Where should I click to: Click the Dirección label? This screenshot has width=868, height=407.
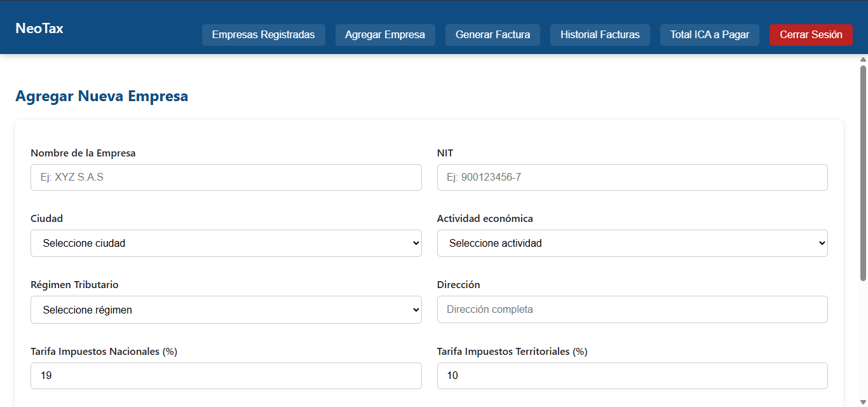(x=459, y=285)
